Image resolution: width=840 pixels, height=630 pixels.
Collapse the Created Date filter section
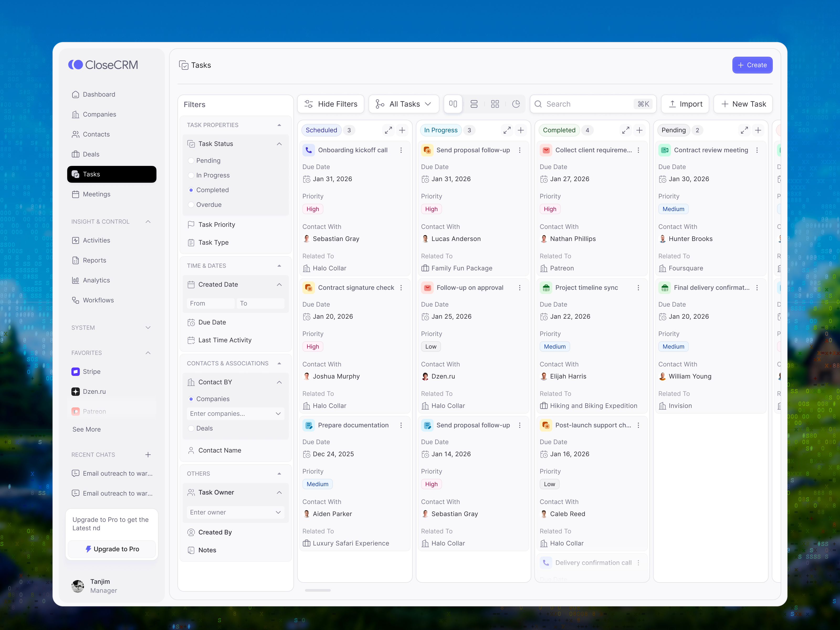pyautogui.click(x=279, y=285)
